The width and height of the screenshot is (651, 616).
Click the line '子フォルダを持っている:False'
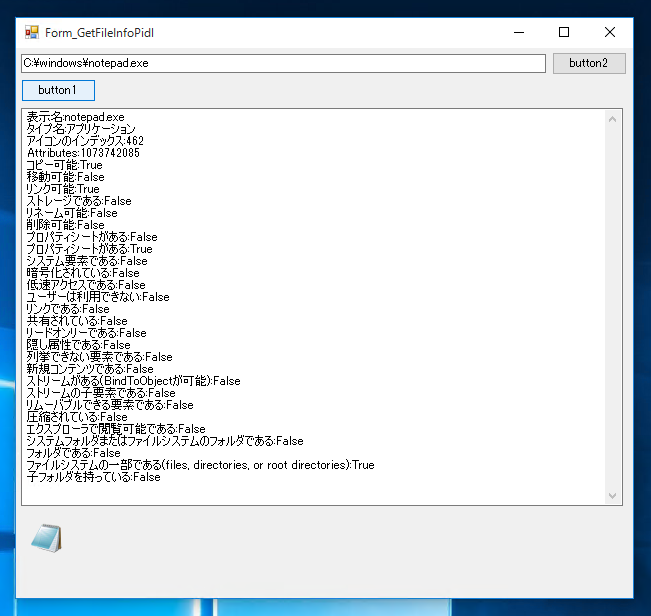[x=93, y=478]
